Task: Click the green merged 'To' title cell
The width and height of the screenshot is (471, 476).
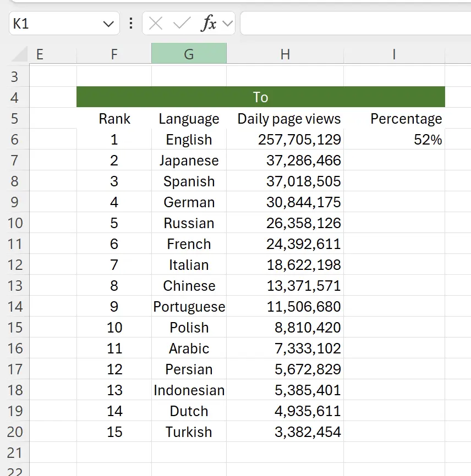Action: click(261, 97)
